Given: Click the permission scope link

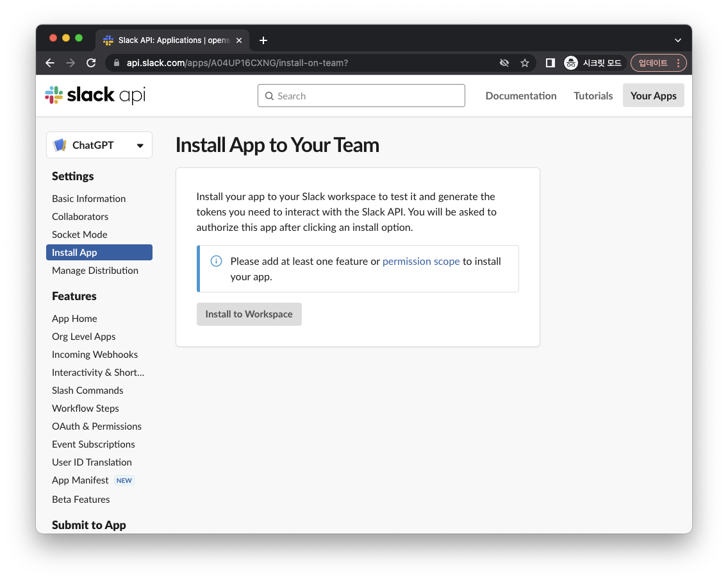Looking at the screenshot, I should [421, 261].
